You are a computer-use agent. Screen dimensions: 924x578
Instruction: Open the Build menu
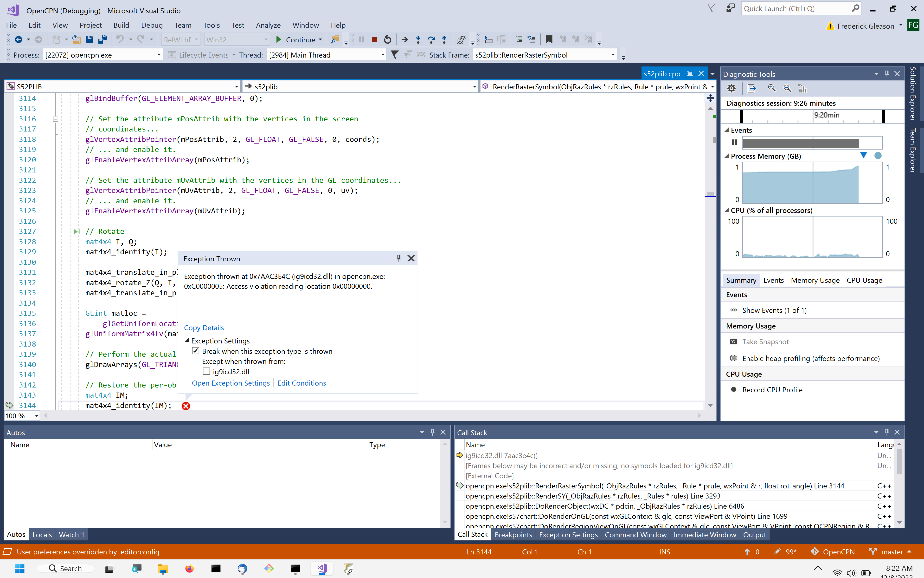coord(121,25)
